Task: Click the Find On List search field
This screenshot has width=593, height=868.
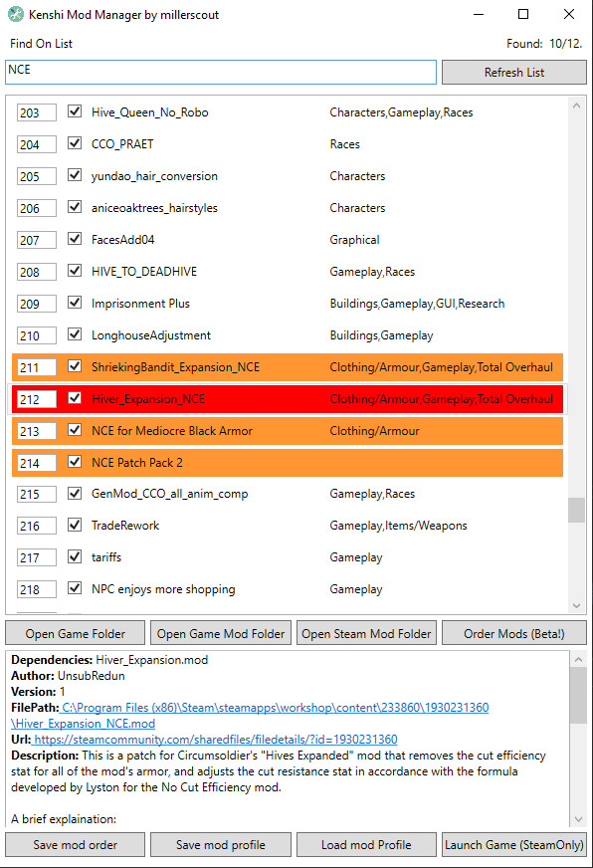Action: [x=221, y=72]
